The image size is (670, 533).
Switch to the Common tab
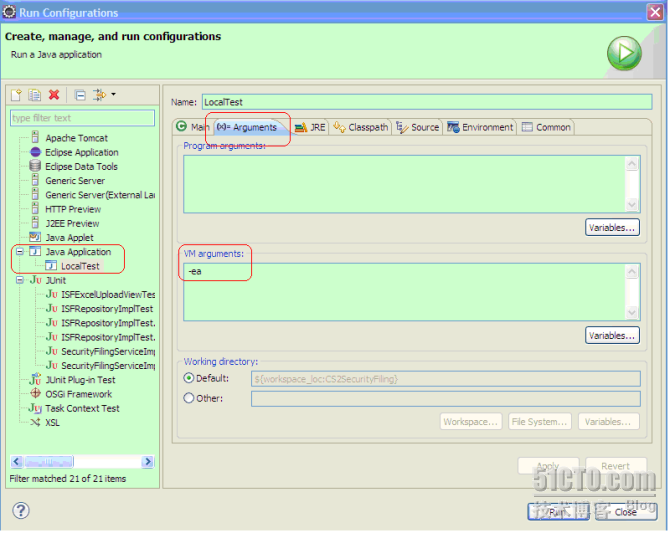click(x=546, y=127)
